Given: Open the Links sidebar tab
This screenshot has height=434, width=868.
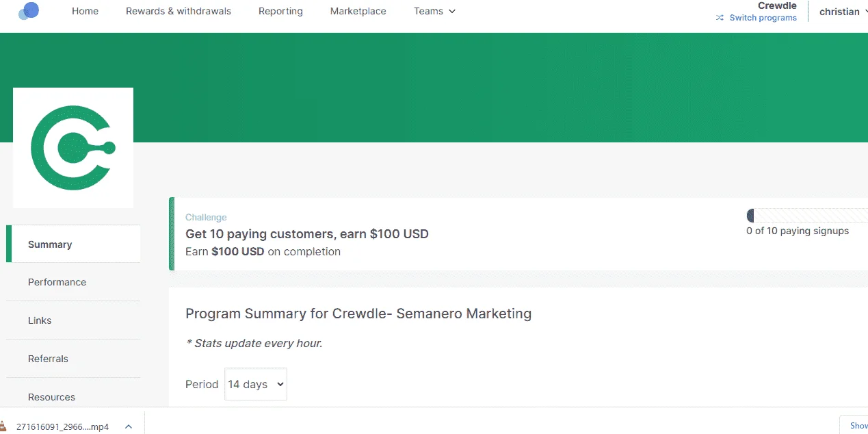Looking at the screenshot, I should coord(73,320).
